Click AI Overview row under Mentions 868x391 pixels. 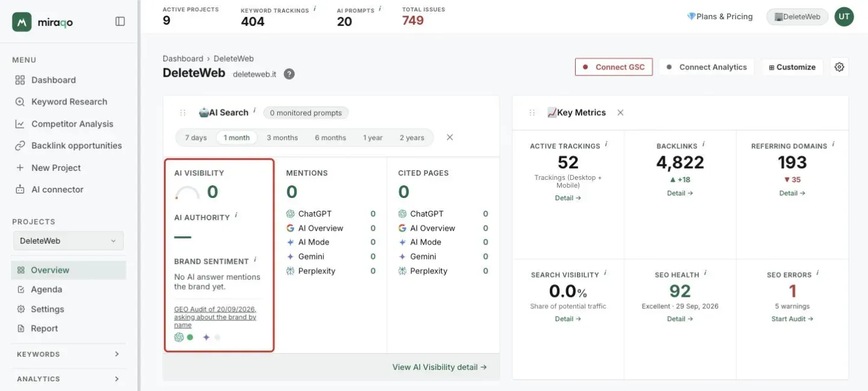click(x=331, y=228)
